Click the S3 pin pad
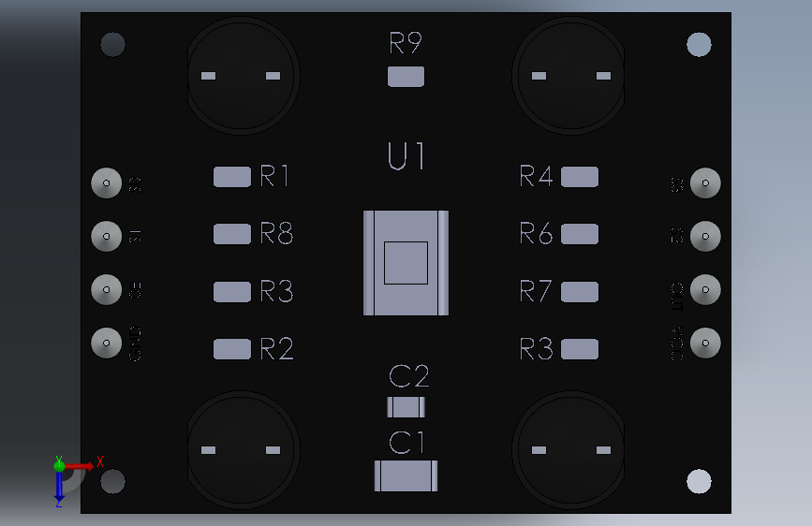 705,183
